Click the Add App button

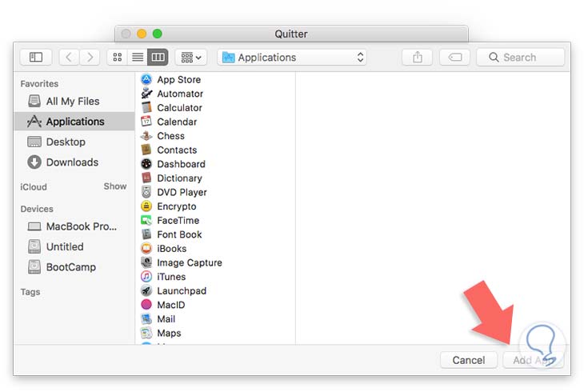(534, 360)
